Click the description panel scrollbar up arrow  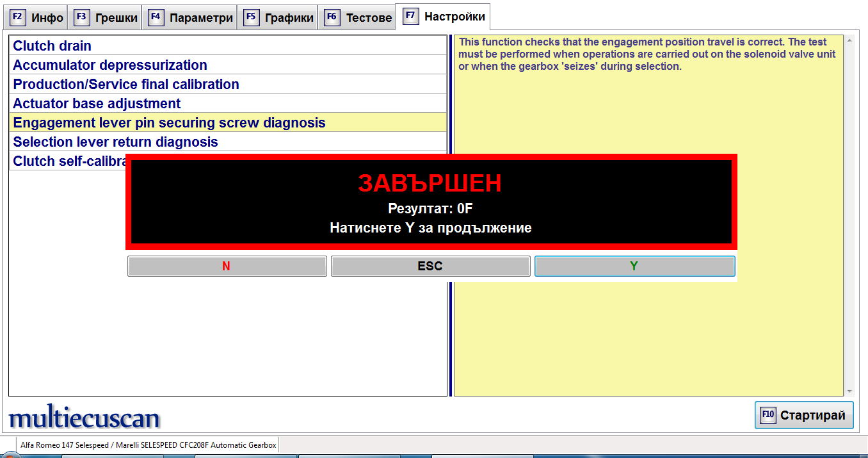tap(849, 41)
